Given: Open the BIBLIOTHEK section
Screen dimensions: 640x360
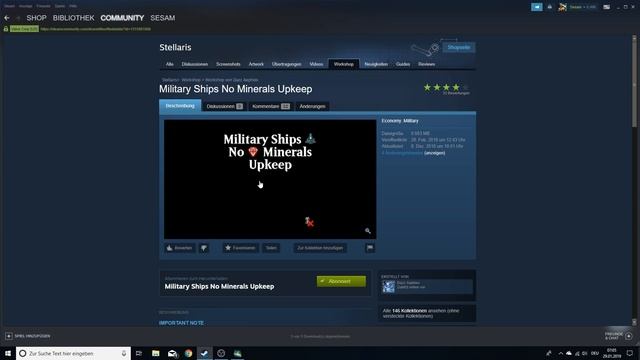Looking at the screenshot, I should (x=73, y=18).
